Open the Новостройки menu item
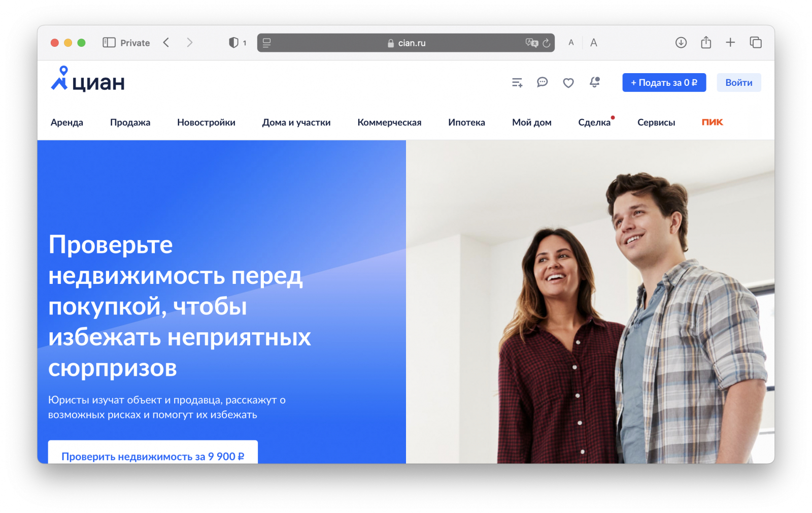This screenshot has width=812, height=513. pyautogui.click(x=206, y=122)
